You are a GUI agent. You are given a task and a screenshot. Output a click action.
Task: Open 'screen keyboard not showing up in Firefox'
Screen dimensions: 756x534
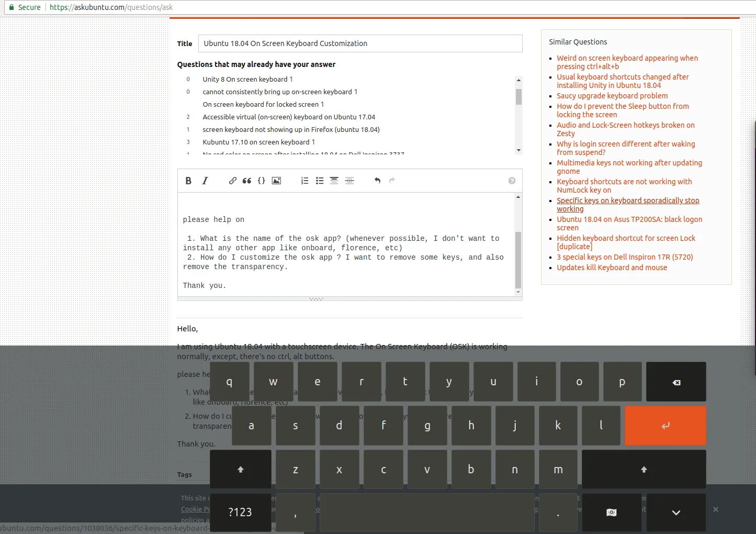tap(291, 129)
